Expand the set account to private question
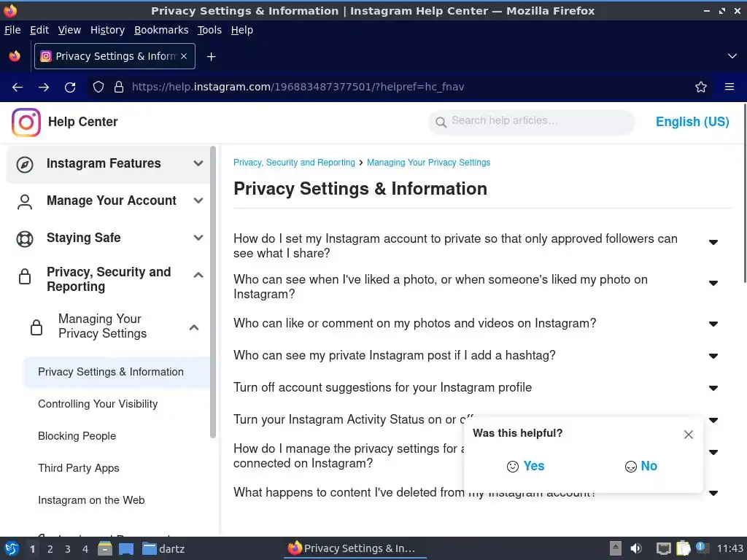Screen dimensions: 747x560 click(x=713, y=242)
